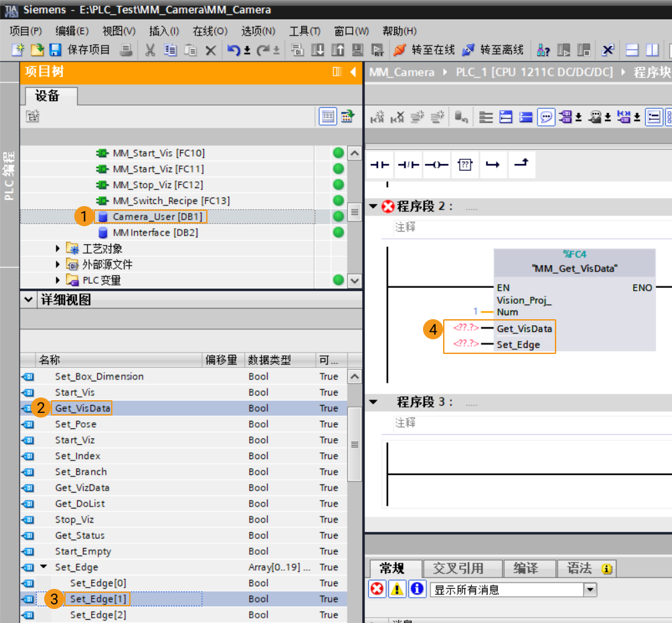The width and height of the screenshot is (672, 623).
Task: Click the project tree scrollbar down arrow
Action: pos(355,281)
